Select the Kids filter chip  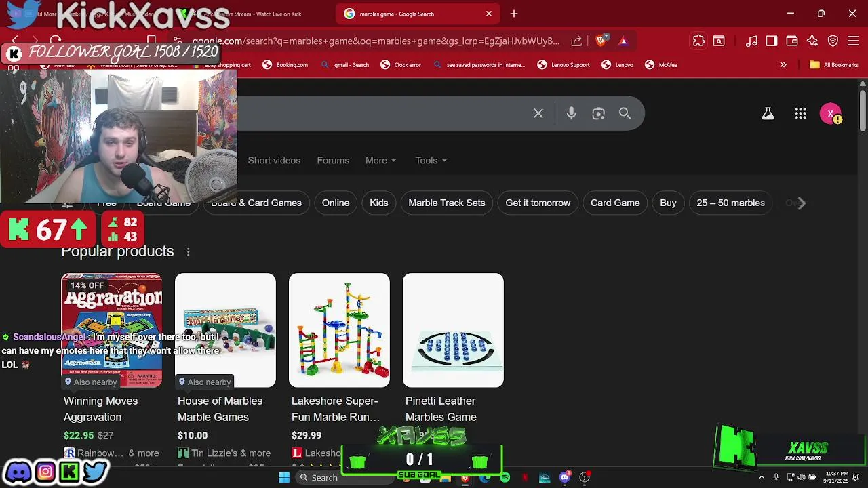pyautogui.click(x=379, y=203)
